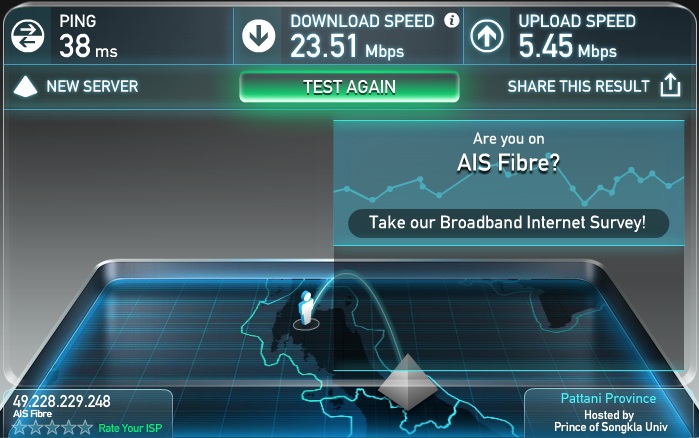The height and width of the screenshot is (438, 699).
Task: Click the AIS Fibre? survey heading
Action: (508, 163)
